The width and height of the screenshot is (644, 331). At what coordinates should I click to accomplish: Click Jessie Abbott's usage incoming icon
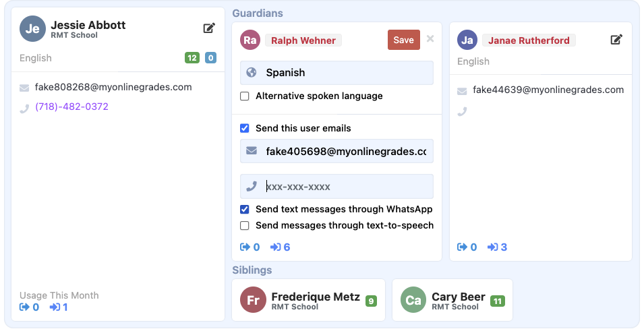[54, 307]
